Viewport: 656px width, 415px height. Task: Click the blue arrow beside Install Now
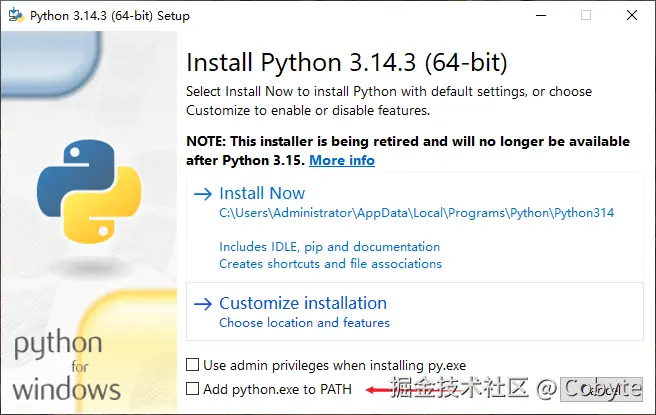coord(203,194)
